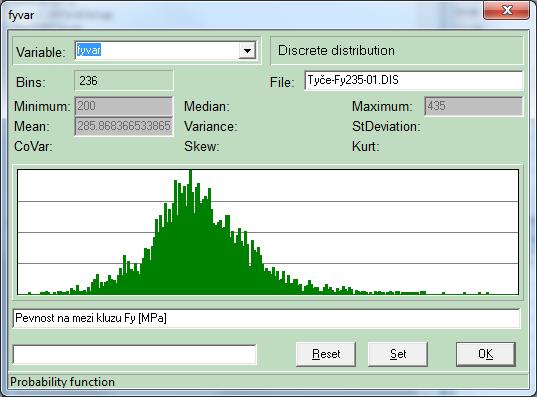Click the Kurt label
537x397 pixels.
(365, 147)
